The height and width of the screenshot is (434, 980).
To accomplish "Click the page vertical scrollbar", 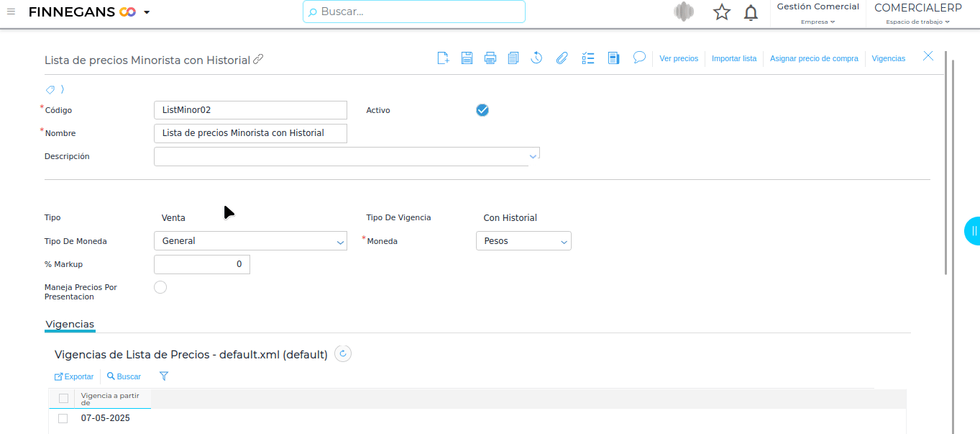I will [946, 166].
